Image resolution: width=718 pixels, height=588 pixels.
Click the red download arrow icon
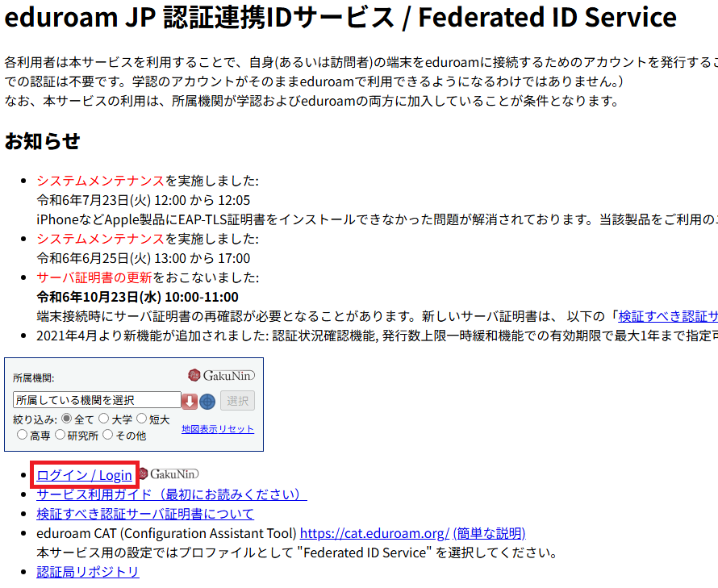pos(189,401)
